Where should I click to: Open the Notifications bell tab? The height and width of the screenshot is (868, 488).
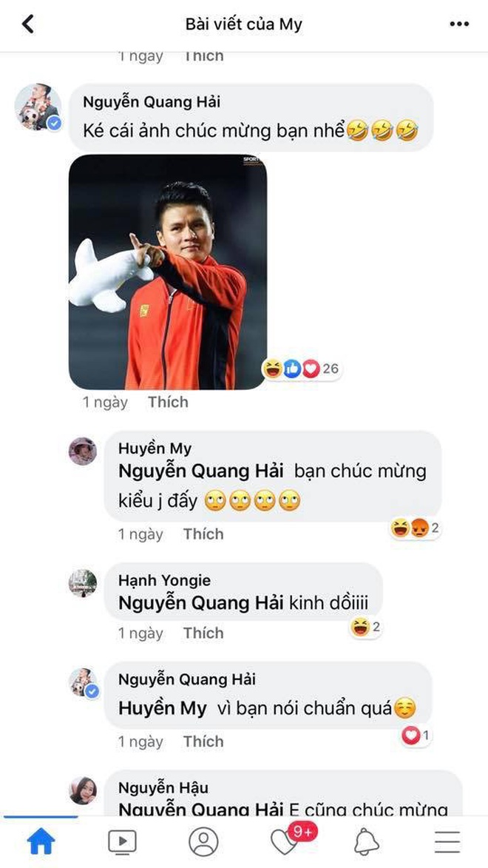[x=367, y=841]
